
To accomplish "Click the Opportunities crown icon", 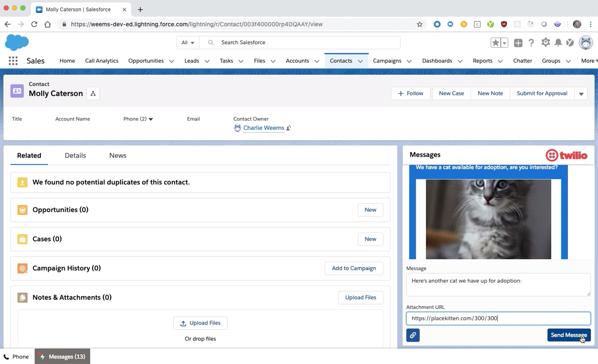I will 23,210.
